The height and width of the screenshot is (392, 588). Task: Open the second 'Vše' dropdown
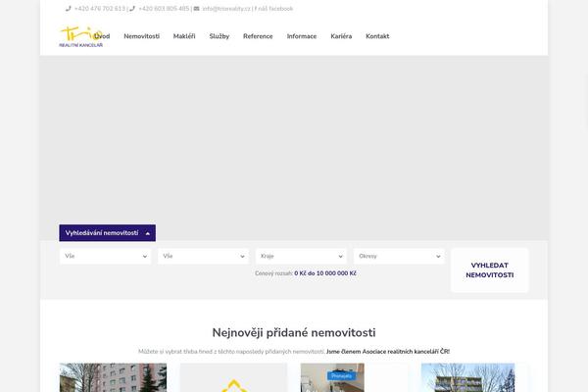tap(203, 256)
